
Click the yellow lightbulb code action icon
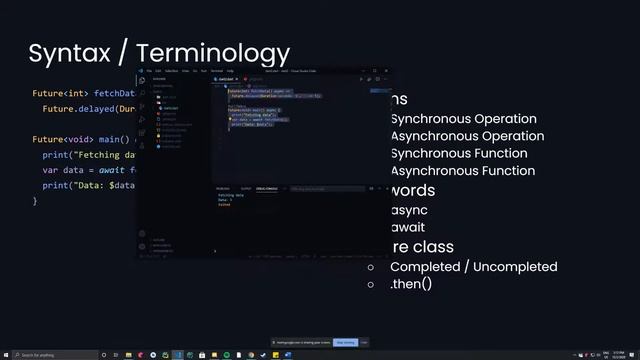[230, 119]
